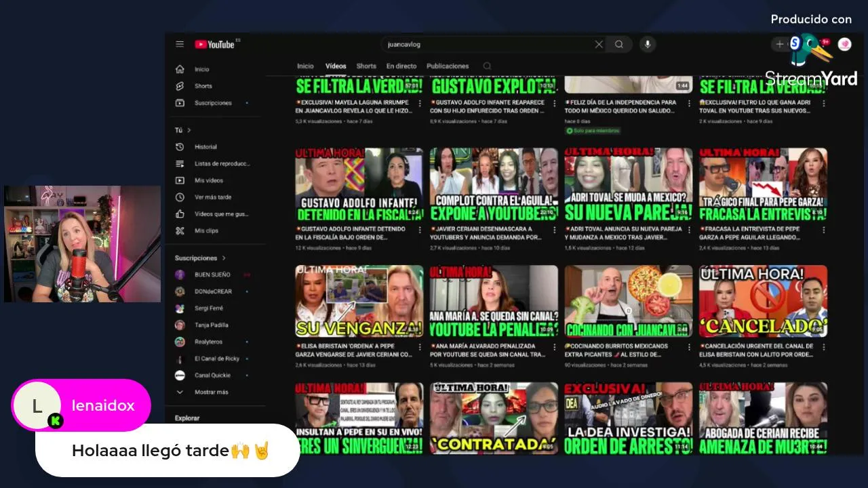Screen dimensions: 868x488
Task: Play La DEA investiga thumbnail
Action: [629, 418]
